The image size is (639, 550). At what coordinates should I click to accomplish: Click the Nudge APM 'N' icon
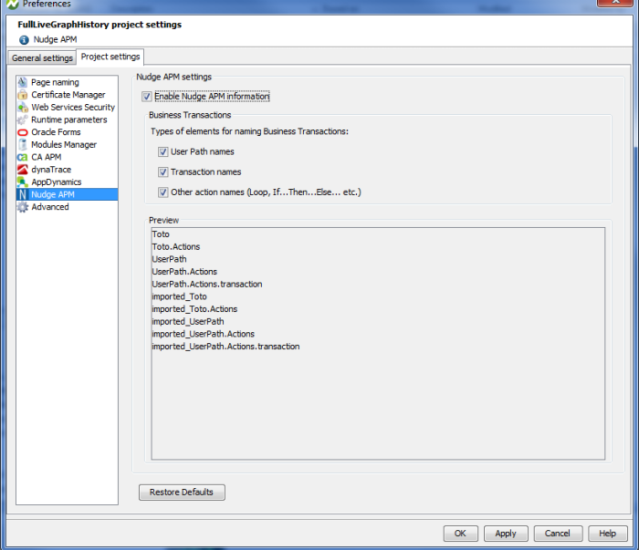(22, 195)
